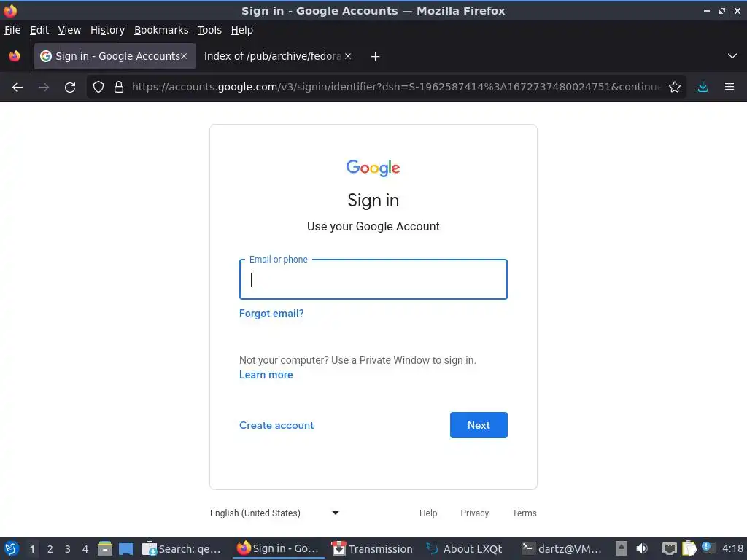Open the Help menu
The width and height of the screenshot is (747, 560).
(241, 30)
